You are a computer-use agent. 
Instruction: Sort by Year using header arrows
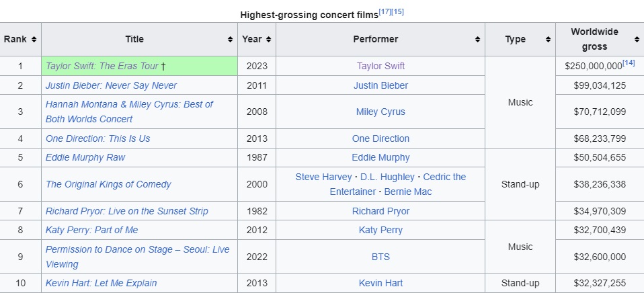[x=268, y=40]
